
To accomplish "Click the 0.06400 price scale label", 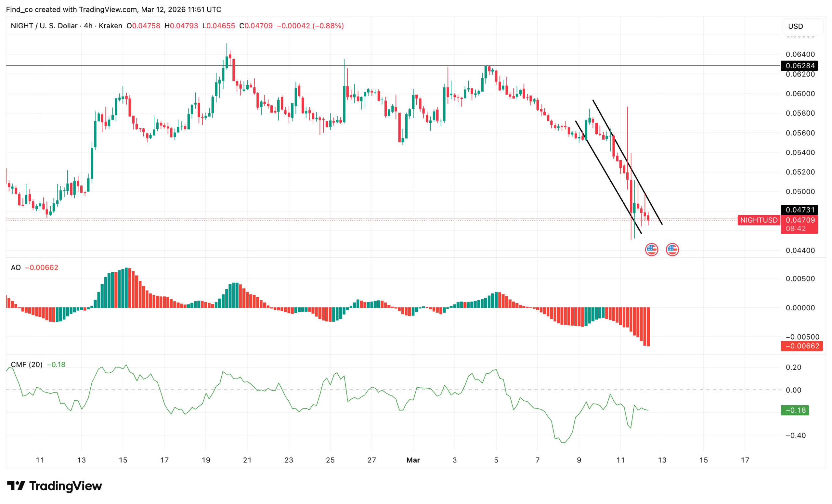I will [x=800, y=54].
